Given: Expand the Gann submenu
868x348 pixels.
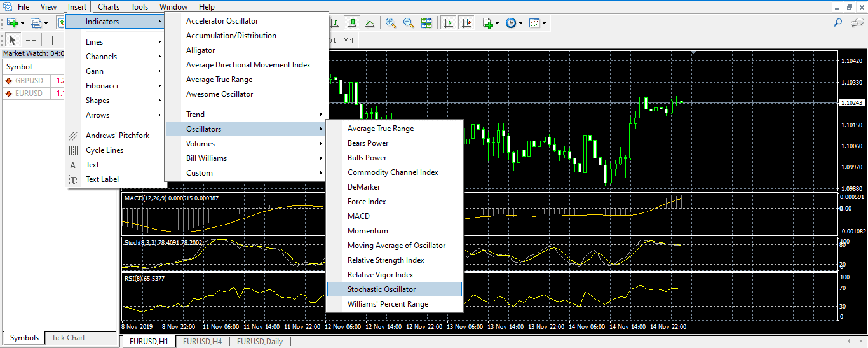Looking at the screenshot, I should pyautogui.click(x=116, y=71).
